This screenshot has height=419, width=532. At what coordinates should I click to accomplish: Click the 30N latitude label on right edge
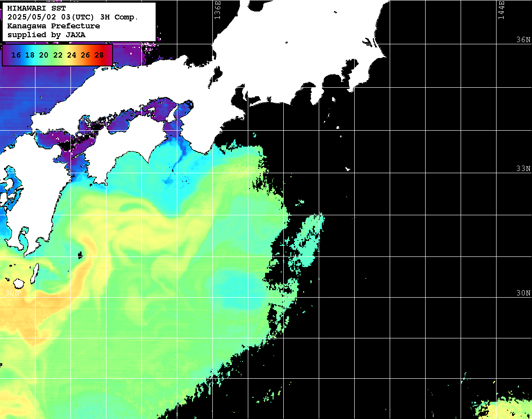tap(523, 293)
